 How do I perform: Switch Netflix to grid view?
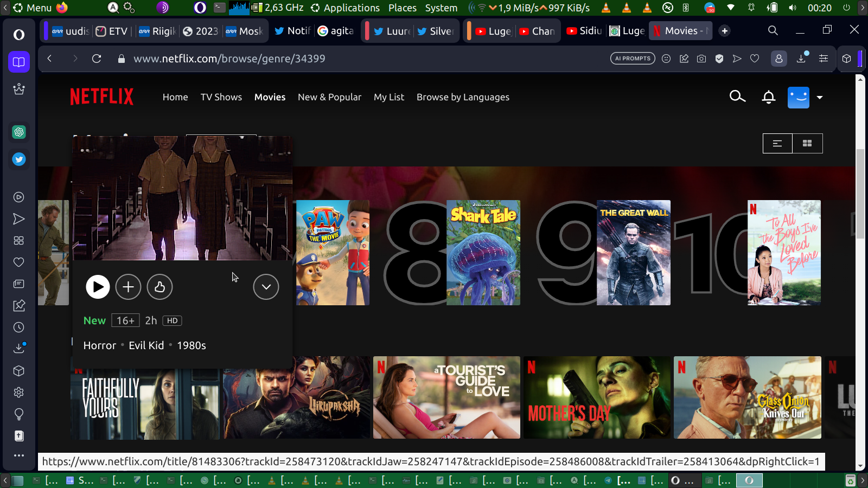pos(807,143)
